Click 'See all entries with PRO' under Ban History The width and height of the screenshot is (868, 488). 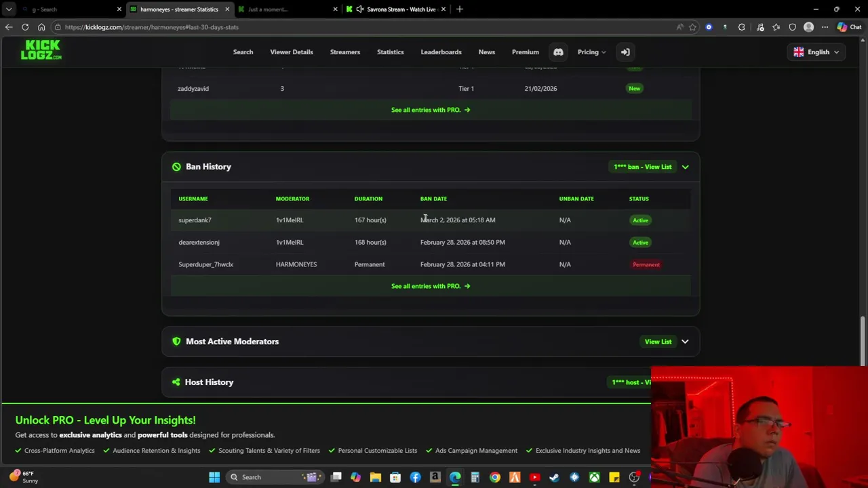[x=431, y=286]
